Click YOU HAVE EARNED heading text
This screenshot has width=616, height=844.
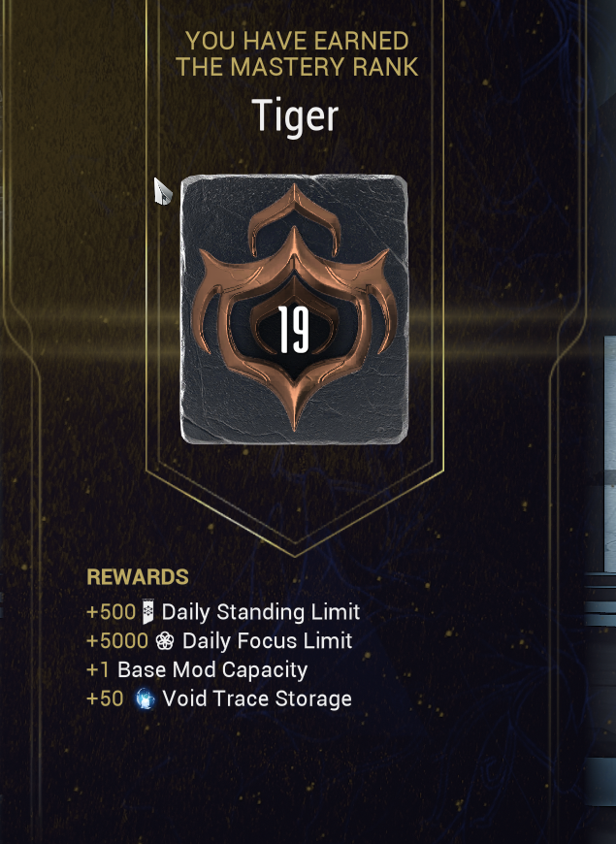pyautogui.click(x=297, y=41)
